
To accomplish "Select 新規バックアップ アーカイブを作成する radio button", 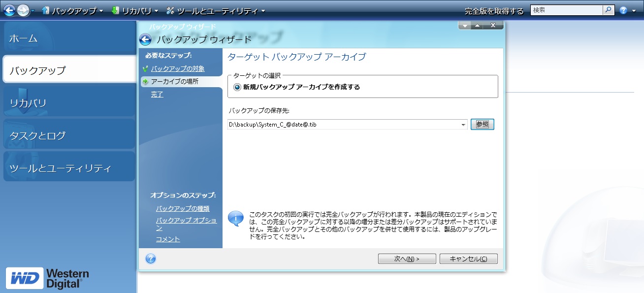I will pos(238,87).
